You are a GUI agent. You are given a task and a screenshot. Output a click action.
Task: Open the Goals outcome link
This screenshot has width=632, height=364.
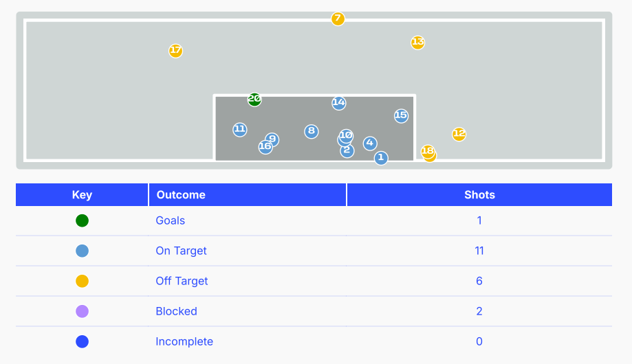(170, 220)
